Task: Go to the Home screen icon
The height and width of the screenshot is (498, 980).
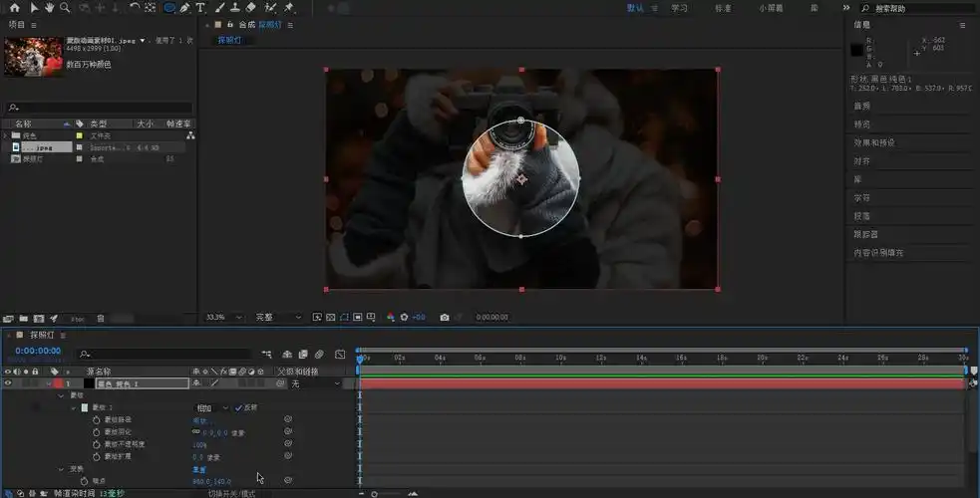Action: pos(14,8)
